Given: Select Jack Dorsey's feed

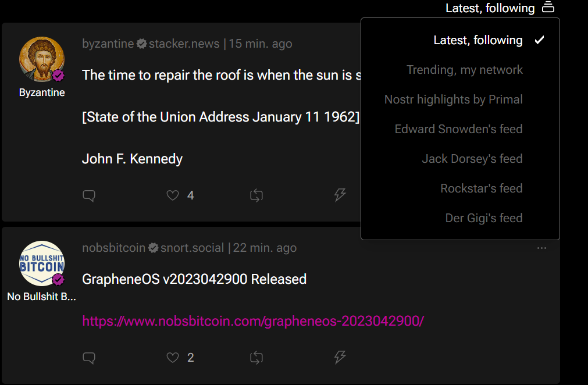Looking at the screenshot, I should click(472, 159).
